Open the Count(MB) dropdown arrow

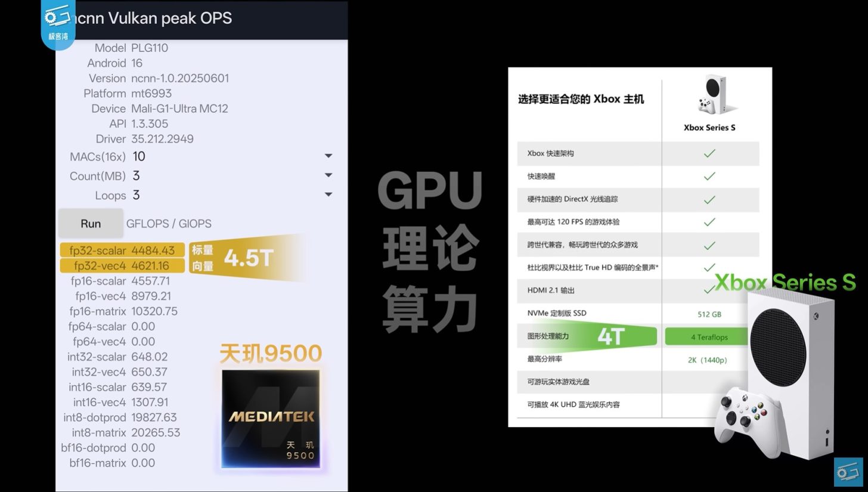pos(328,175)
